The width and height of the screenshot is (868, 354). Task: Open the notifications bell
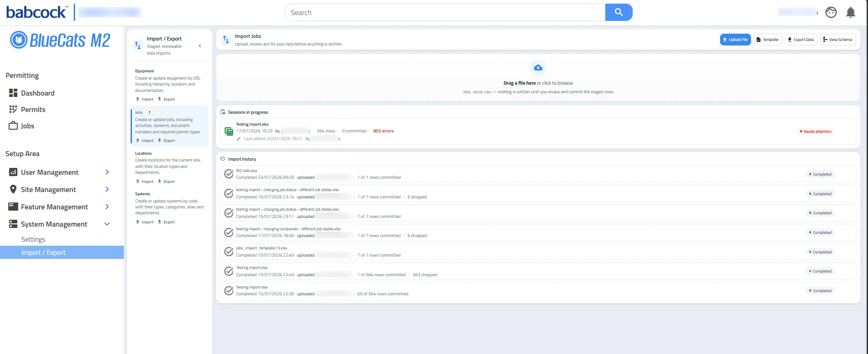[850, 12]
